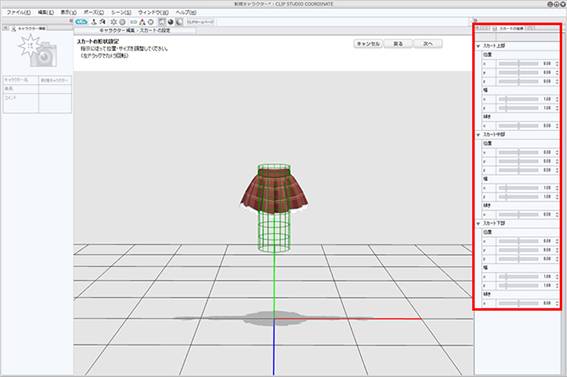
Task: Click the gray circle icon next to sun icon
Action: (x=123, y=22)
